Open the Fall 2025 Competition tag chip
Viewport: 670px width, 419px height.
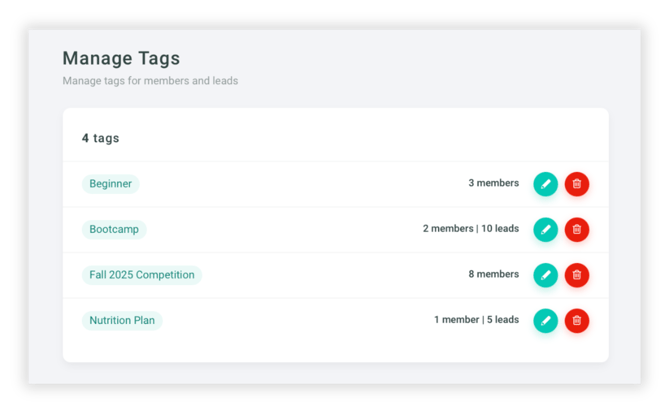pyautogui.click(x=142, y=275)
